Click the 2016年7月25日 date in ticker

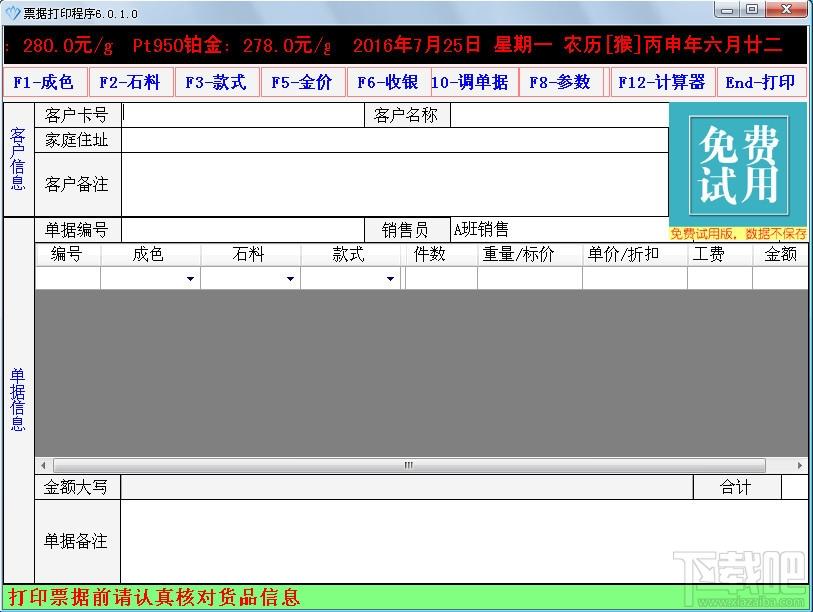pos(416,45)
